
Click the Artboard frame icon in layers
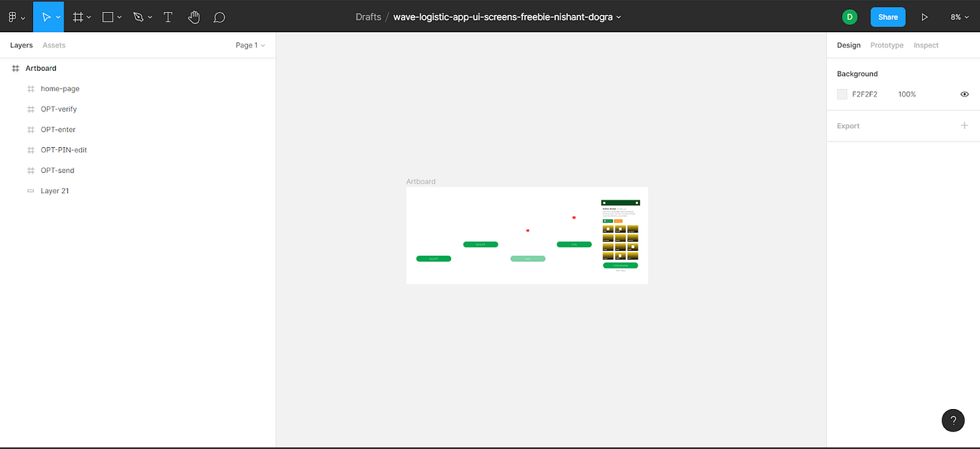click(15, 68)
